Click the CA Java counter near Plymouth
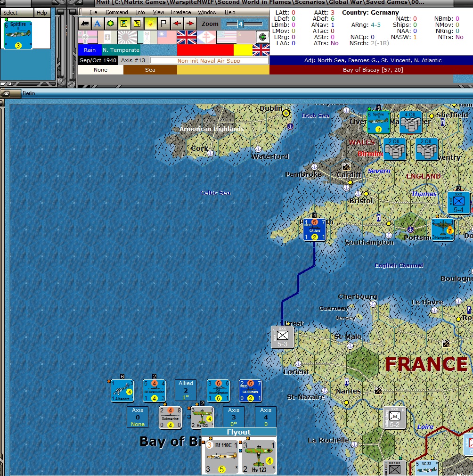This screenshot has width=473, height=476. pyautogui.click(x=315, y=230)
